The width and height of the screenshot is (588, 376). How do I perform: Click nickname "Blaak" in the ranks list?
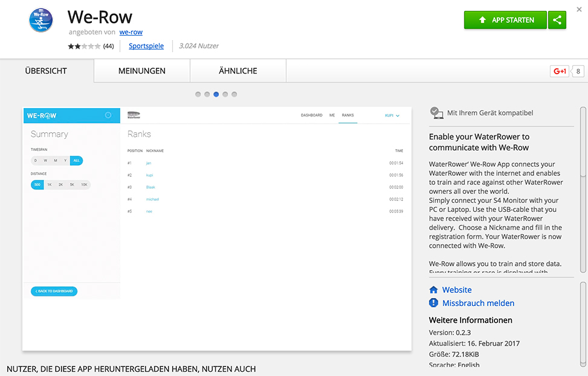150,187
